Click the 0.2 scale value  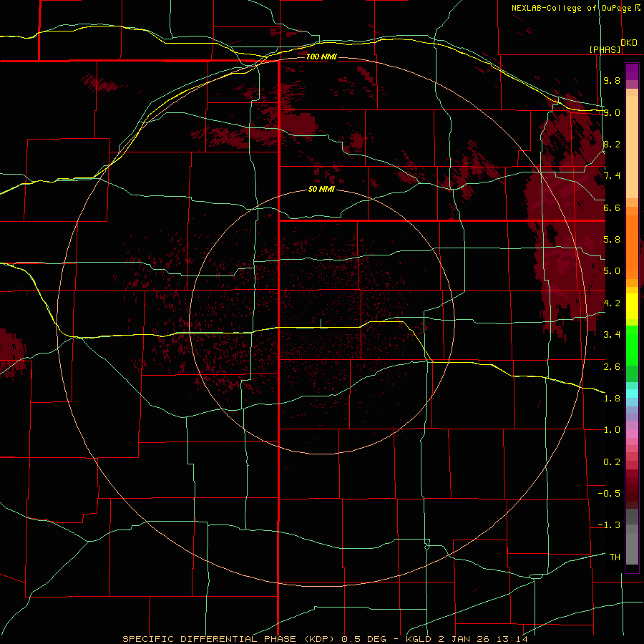pyautogui.click(x=612, y=462)
